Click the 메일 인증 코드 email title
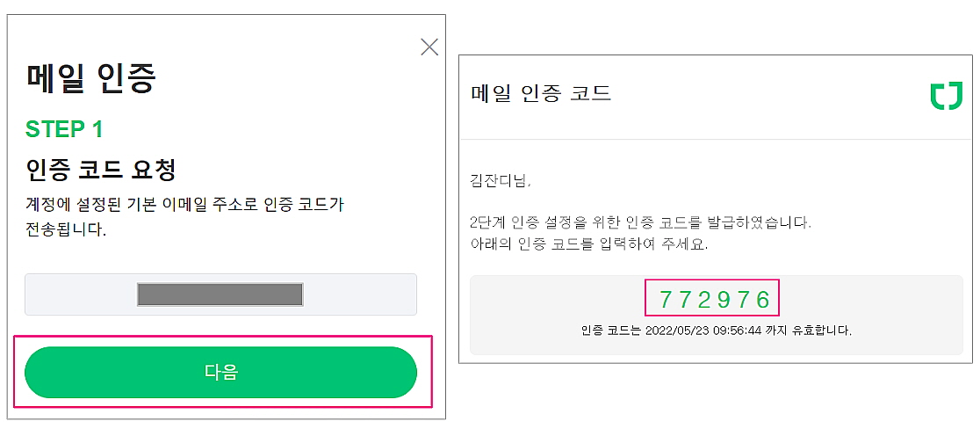 [x=541, y=93]
